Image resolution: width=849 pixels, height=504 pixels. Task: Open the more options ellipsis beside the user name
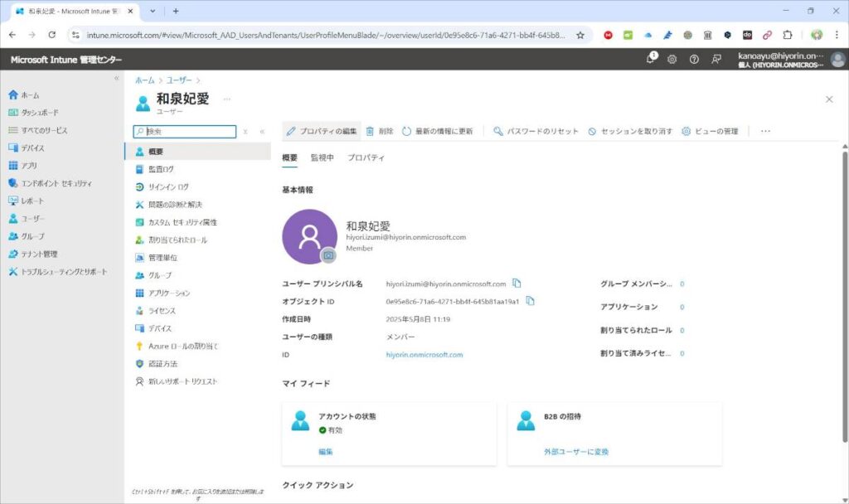(227, 99)
